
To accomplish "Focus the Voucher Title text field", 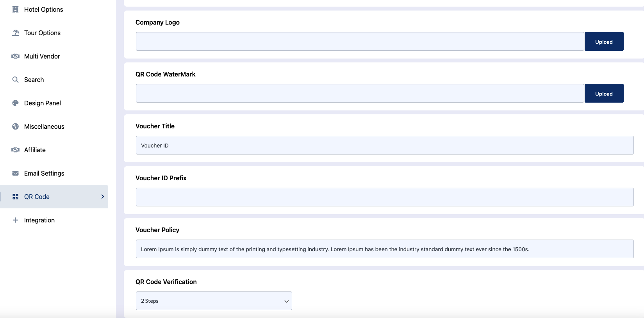I will point(384,145).
